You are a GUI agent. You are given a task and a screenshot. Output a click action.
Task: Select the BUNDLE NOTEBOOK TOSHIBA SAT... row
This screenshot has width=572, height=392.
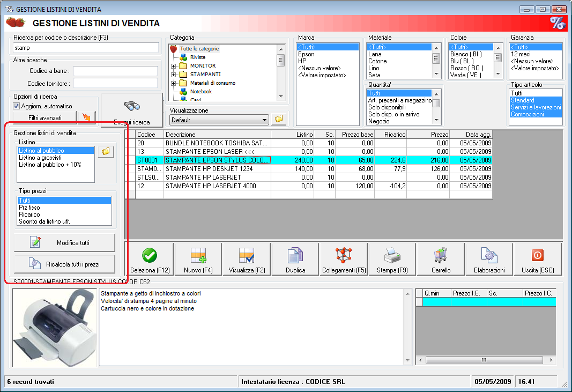pos(310,143)
